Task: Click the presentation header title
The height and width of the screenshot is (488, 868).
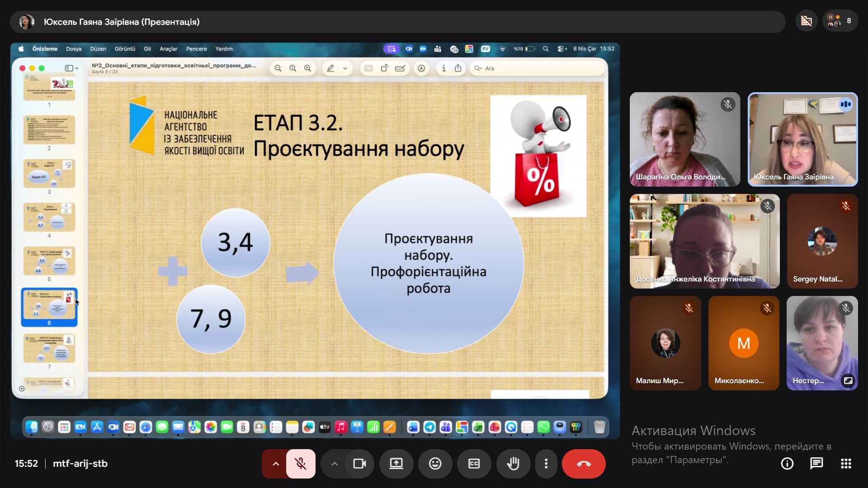Action: coord(122,22)
